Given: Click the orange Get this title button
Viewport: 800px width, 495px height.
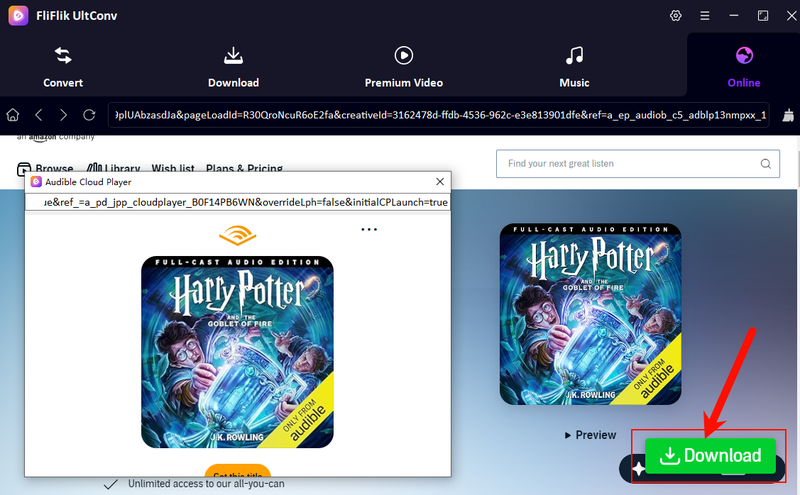Looking at the screenshot, I should [x=238, y=471].
